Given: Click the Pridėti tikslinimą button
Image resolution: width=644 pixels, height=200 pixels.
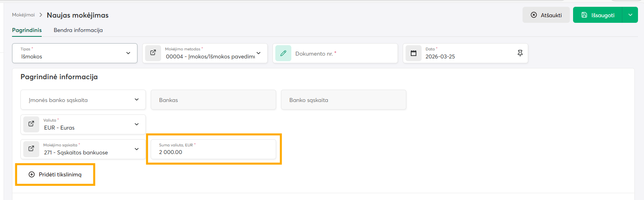Looking at the screenshot, I should (55, 174).
